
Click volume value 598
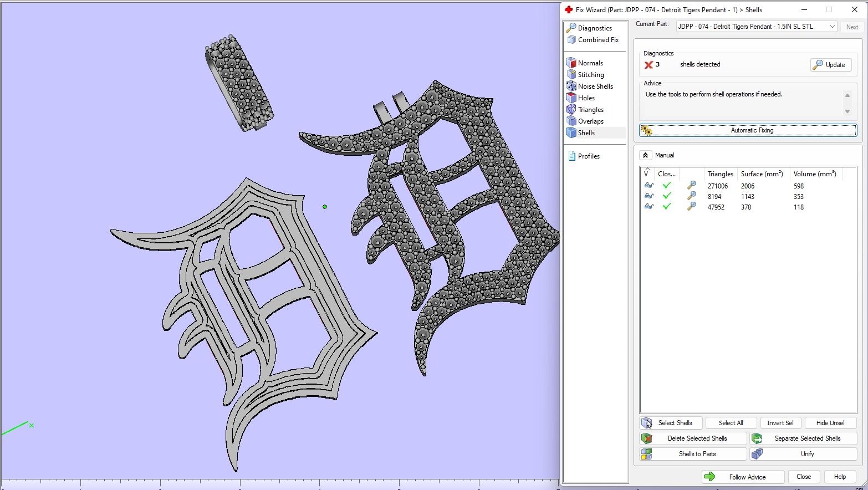pos(799,186)
